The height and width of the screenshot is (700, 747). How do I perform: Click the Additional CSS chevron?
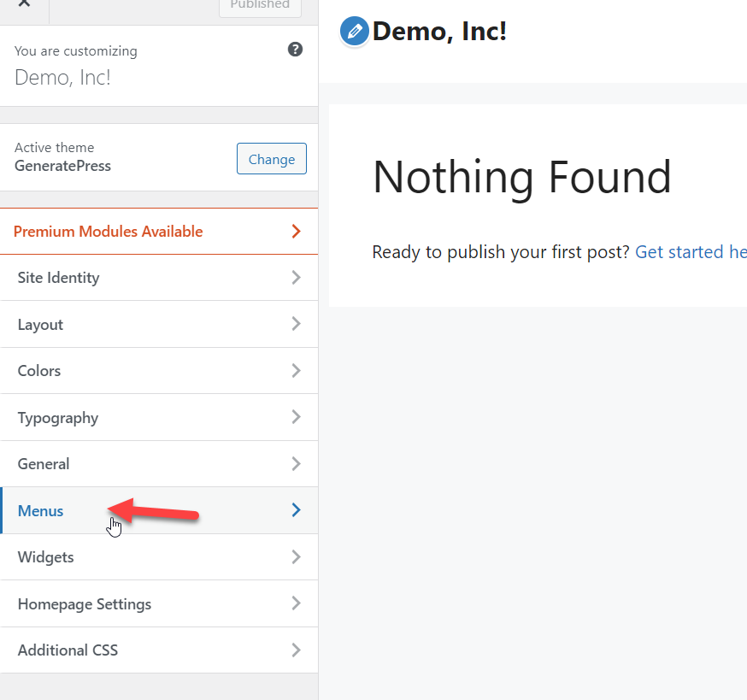coord(296,650)
